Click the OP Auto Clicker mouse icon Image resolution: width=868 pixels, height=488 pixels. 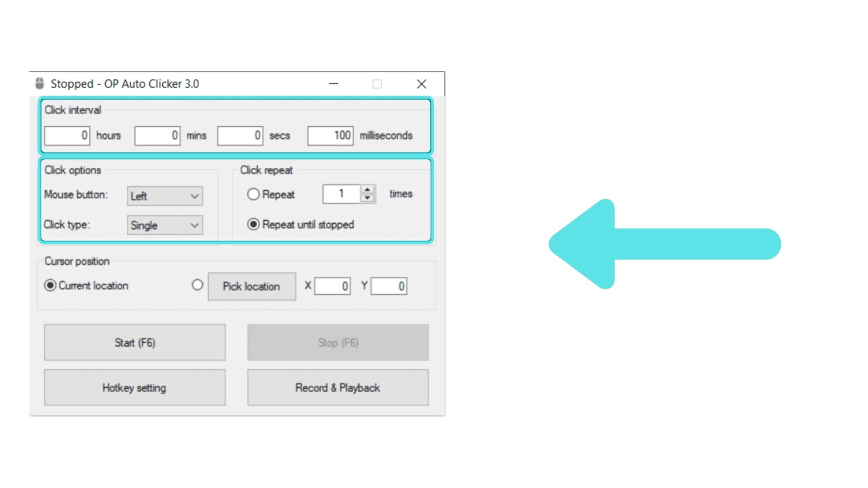(x=41, y=83)
